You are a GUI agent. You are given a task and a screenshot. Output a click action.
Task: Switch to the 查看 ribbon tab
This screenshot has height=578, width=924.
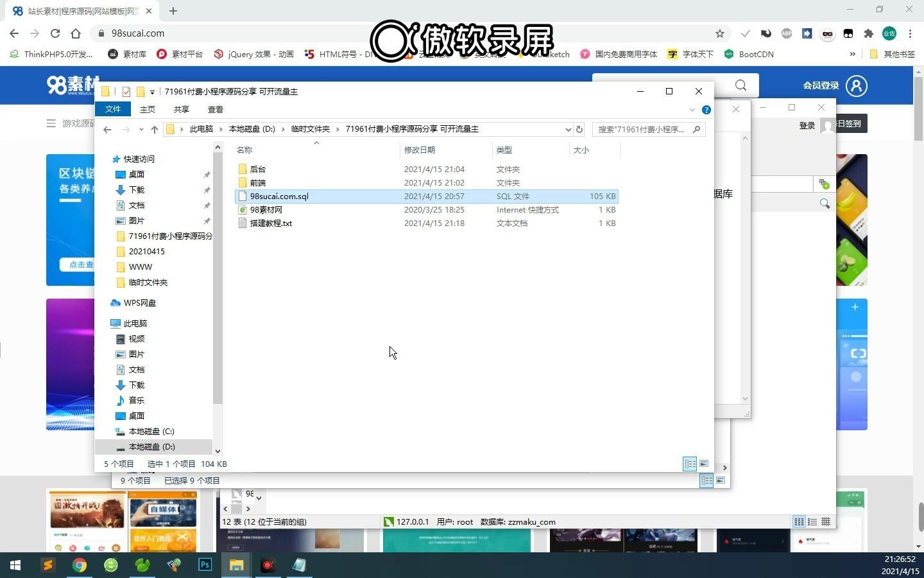216,109
